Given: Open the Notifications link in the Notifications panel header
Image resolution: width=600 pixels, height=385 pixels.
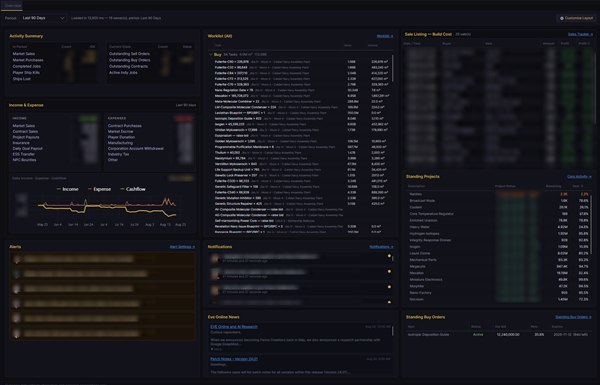Looking at the screenshot, I should pos(381,247).
